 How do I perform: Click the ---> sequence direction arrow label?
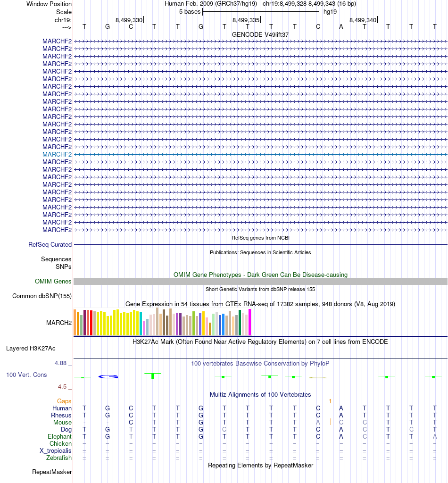[67, 28]
